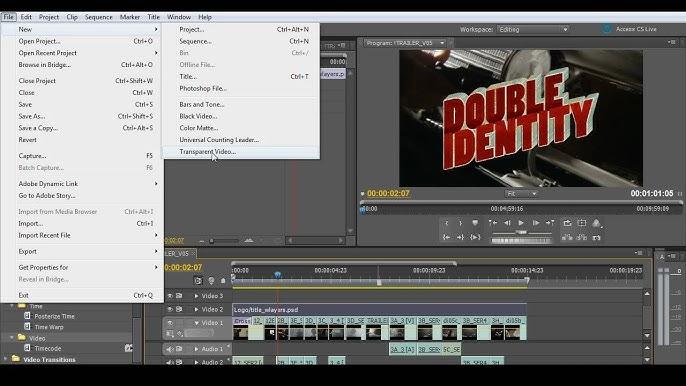Click Show Keyframes icon under Video 1

point(180,334)
